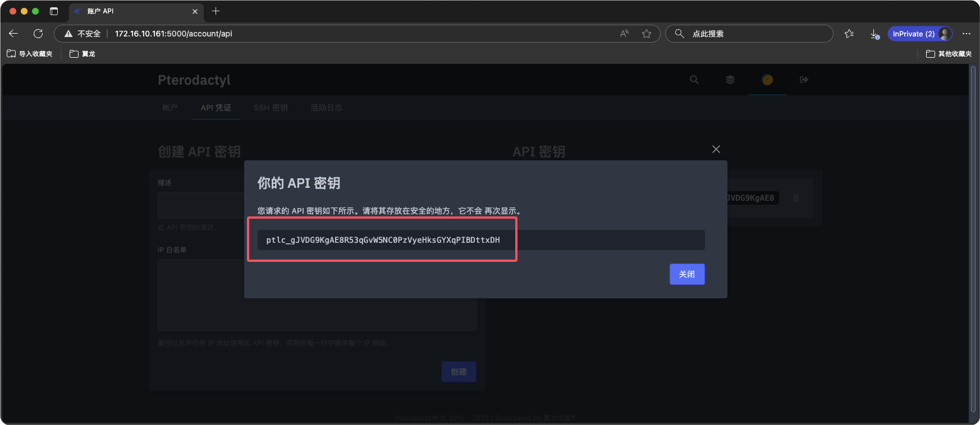980x425 pixels.
Task: Close the API key modal with X
Action: (716, 149)
